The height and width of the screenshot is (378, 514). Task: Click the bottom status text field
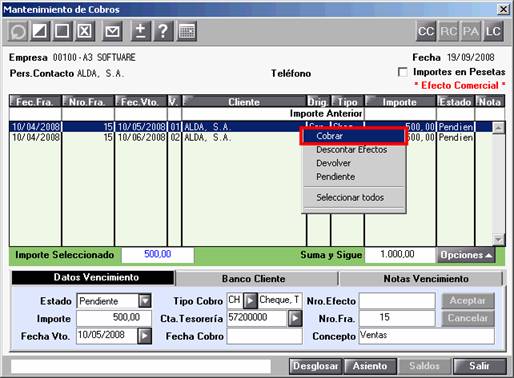point(141,366)
